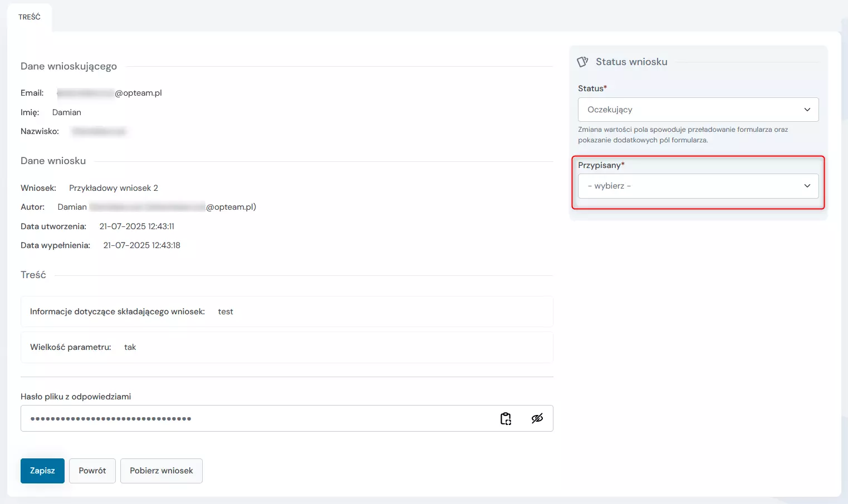This screenshot has width=848, height=504.
Task: Click the Data wypełnienia date value
Action: click(142, 245)
